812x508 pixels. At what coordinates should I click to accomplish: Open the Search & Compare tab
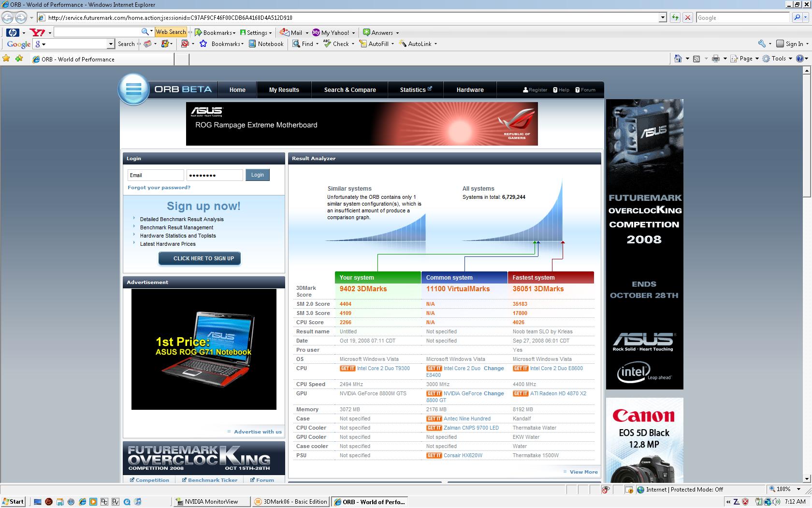pyautogui.click(x=350, y=90)
